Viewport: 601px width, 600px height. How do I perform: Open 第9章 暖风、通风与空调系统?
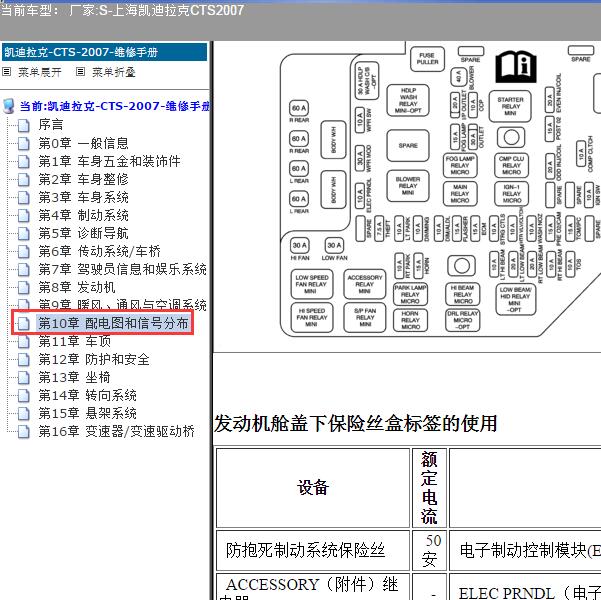click(x=122, y=305)
